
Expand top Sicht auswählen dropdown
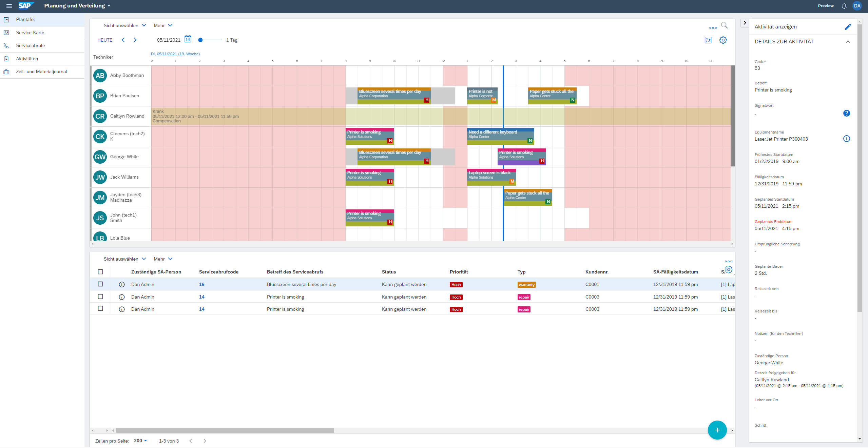(124, 25)
